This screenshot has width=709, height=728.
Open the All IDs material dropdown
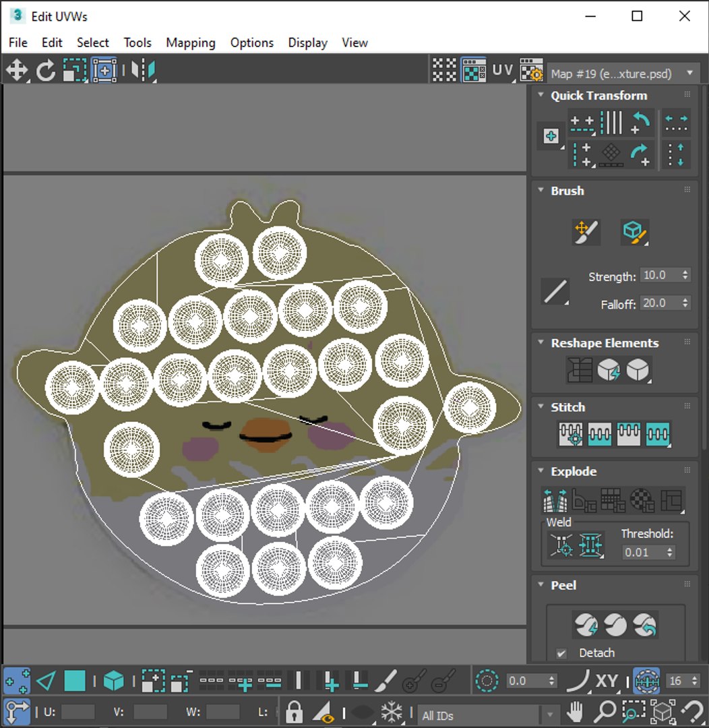[x=487, y=715]
